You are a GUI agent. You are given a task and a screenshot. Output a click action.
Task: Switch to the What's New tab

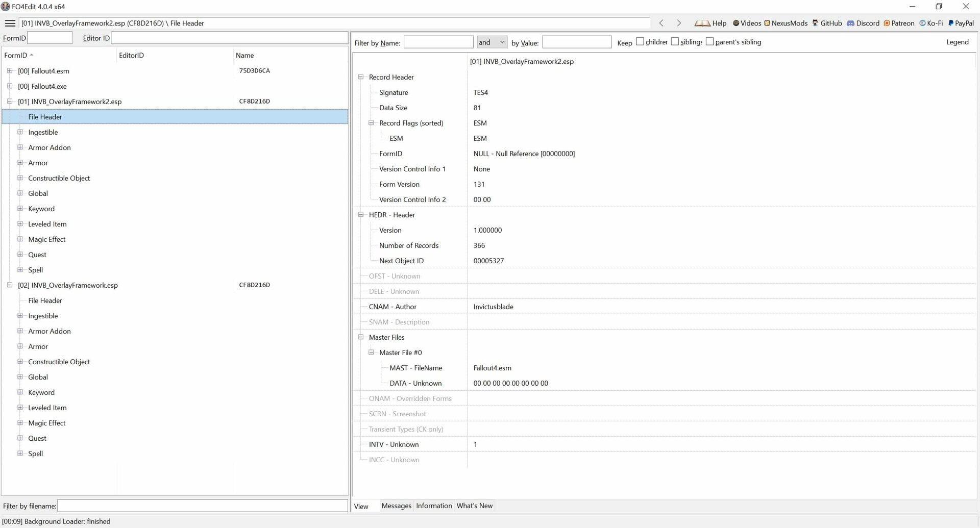tap(475, 506)
